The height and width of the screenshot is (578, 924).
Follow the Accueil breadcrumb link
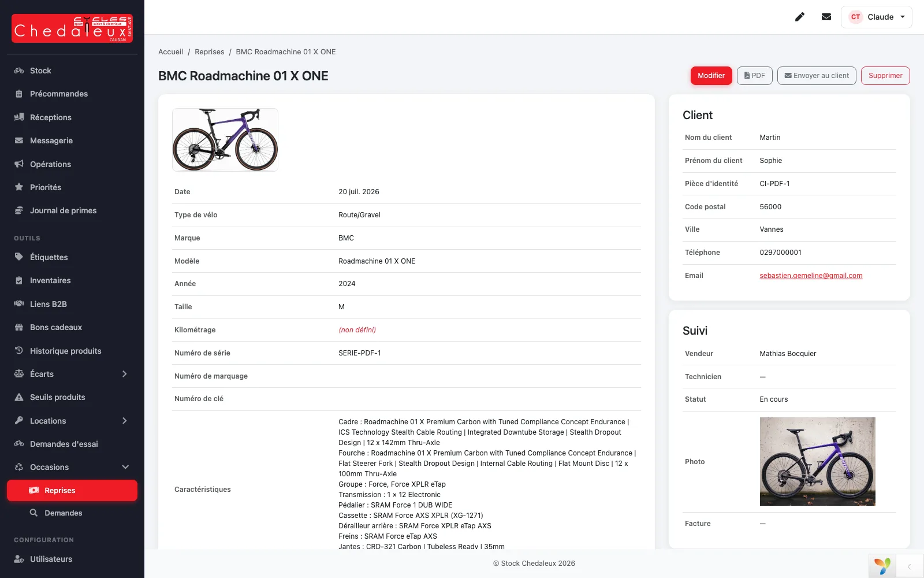pyautogui.click(x=171, y=52)
